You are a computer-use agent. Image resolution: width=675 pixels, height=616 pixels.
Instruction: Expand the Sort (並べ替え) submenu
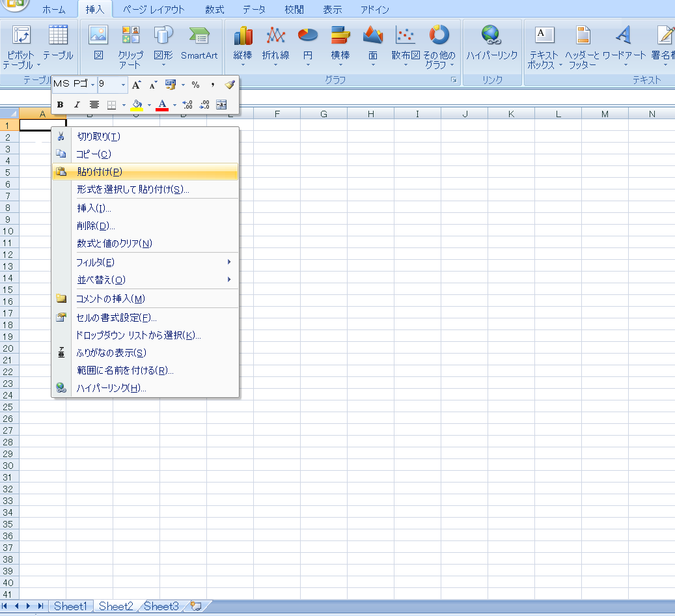[145, 280]
